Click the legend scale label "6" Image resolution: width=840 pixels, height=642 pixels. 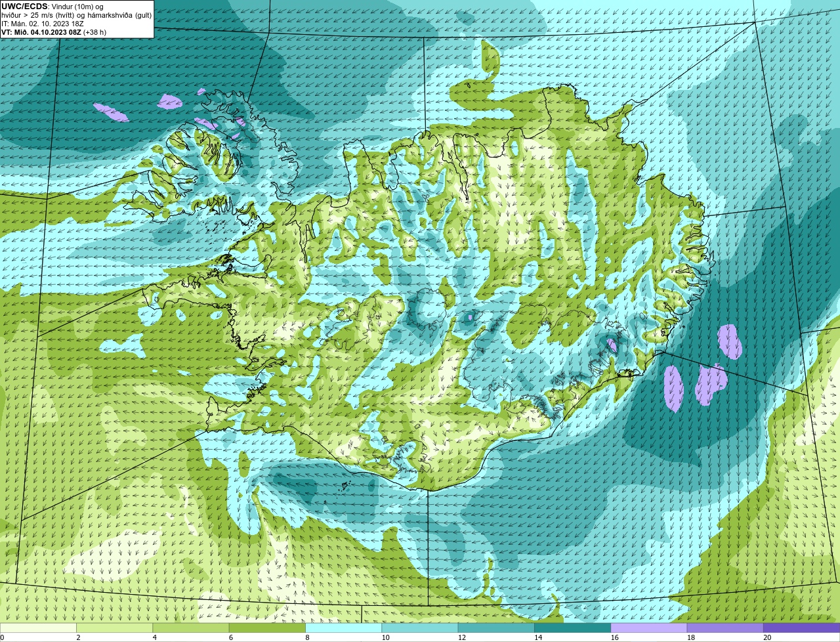[x=230, y=637]
